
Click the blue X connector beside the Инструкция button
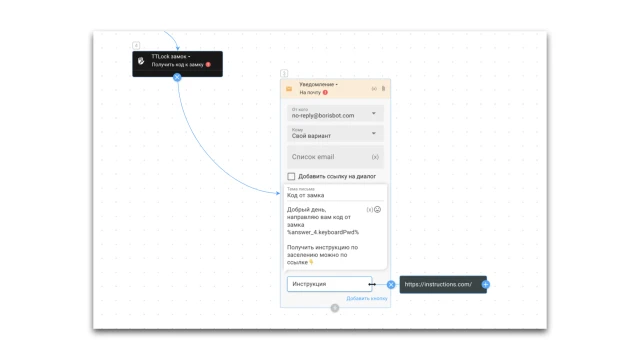391,284
